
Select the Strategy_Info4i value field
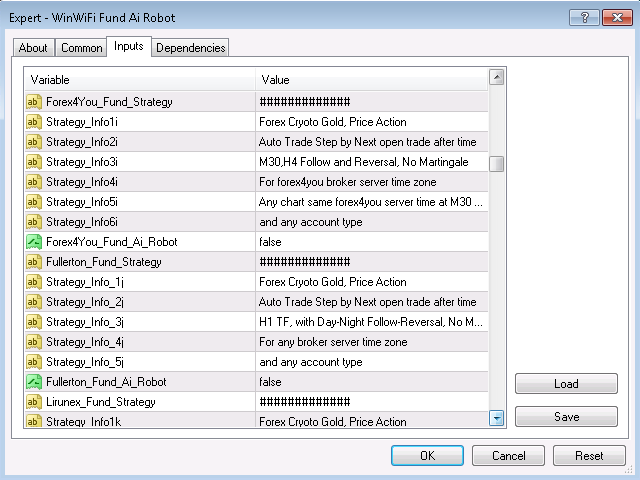372,182
